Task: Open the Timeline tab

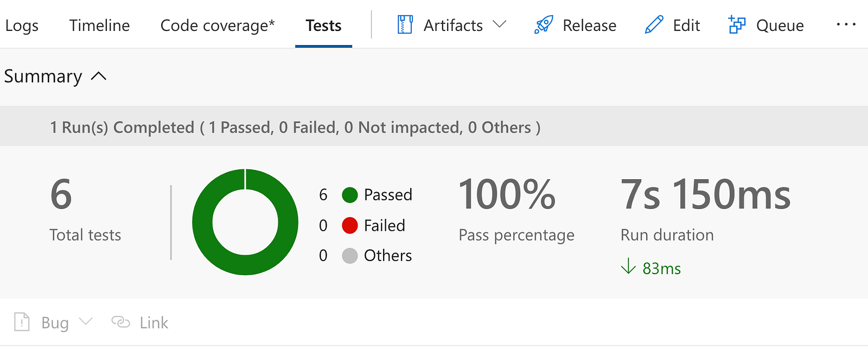Action: [x=99, y=26]
